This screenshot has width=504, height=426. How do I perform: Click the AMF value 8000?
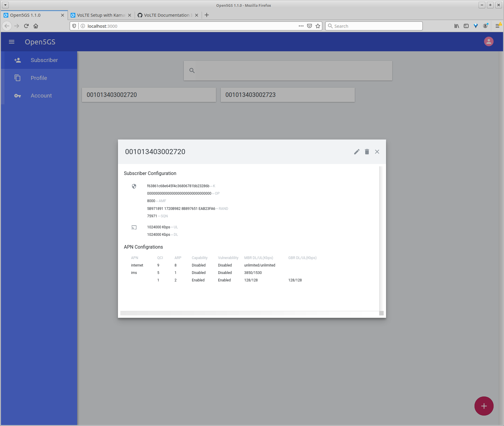151,201
